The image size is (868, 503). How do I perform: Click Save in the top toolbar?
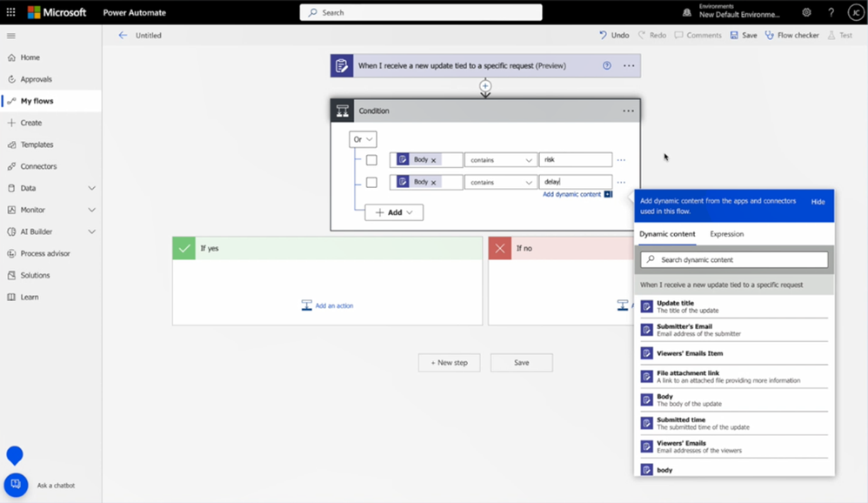(x=744, y=36)
